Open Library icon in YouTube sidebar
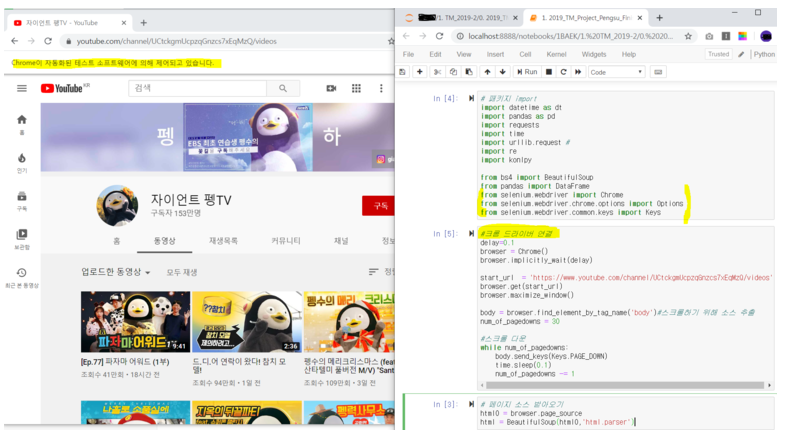Image resolution: width=785 pixels, height=434 pixels. point(22,239)
